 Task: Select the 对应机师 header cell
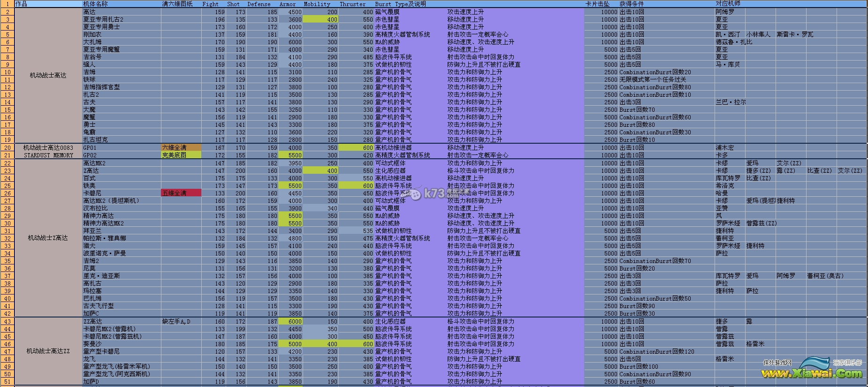(x=730, y=4)
